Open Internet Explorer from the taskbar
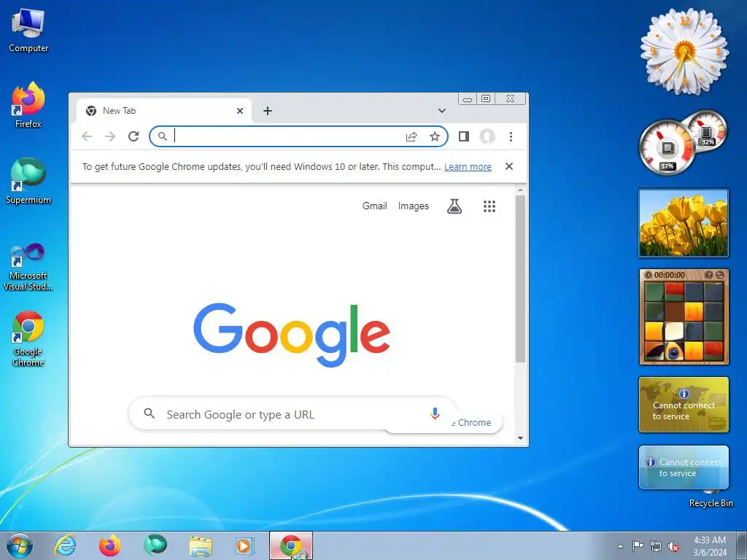The image size is (747, 560). click(x=65, y=545)
